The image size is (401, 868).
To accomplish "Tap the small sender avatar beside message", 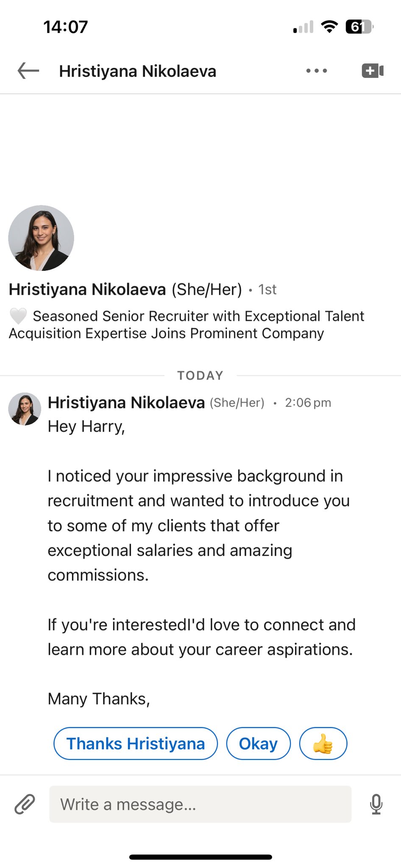I will click(25, 409).
